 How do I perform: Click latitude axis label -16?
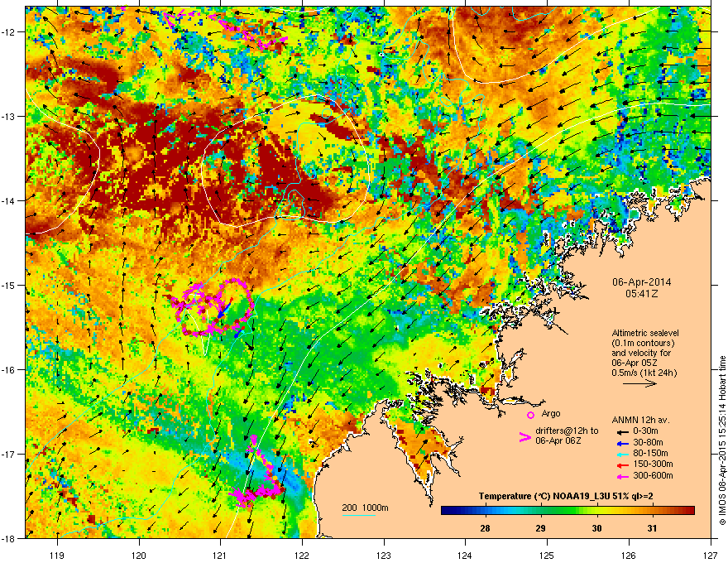(x=8, y=370)
